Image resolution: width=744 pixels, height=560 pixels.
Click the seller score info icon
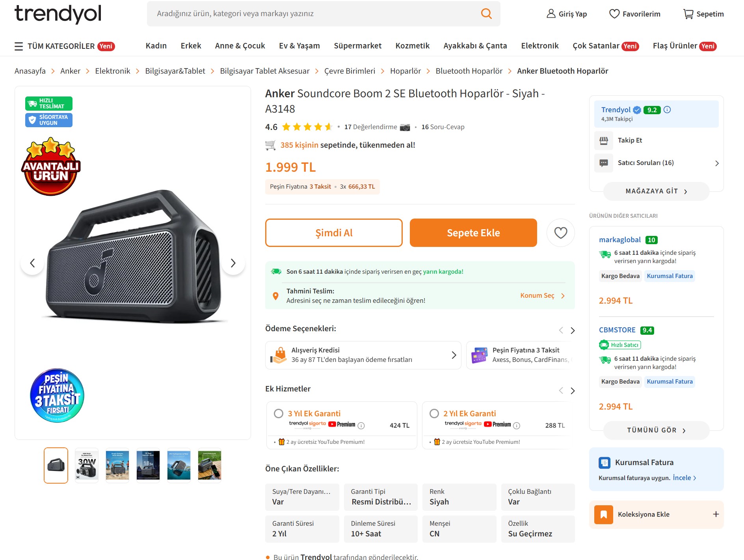tap(667, 110)
